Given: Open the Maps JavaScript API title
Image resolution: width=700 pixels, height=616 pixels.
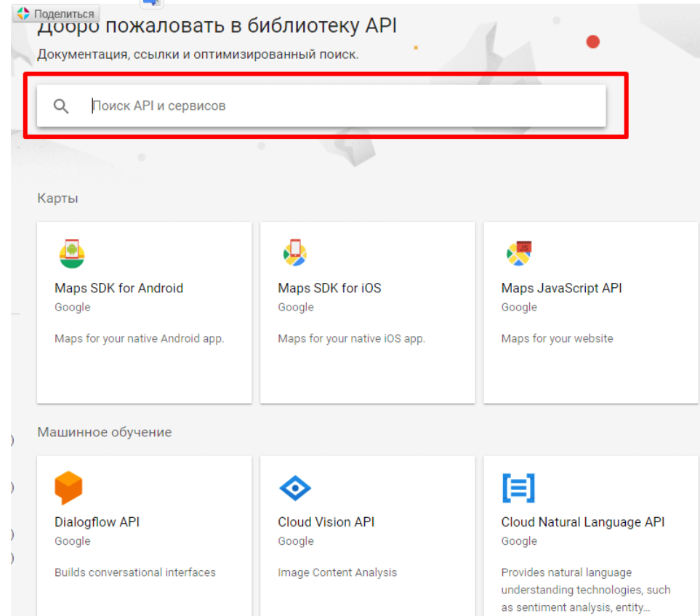Looking at the screenshot, I should (561, 288).
